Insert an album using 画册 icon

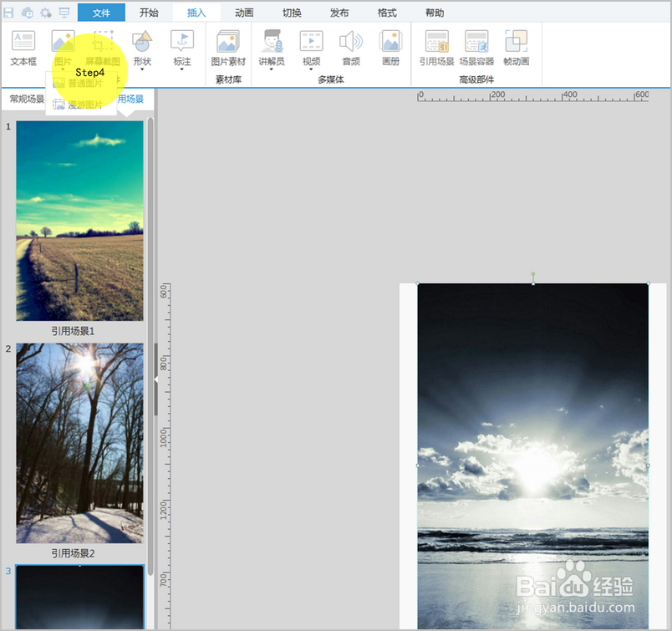390,41
